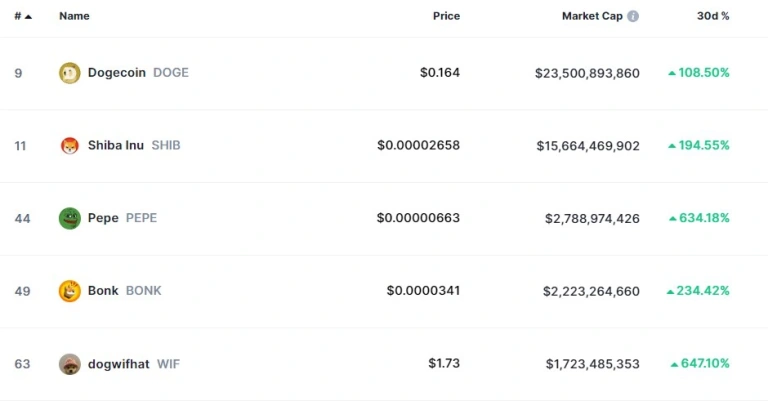This screenshot has height=401, width=768.
Task: Click the Dogecoin coin logo icon
Action: point(70,73)
